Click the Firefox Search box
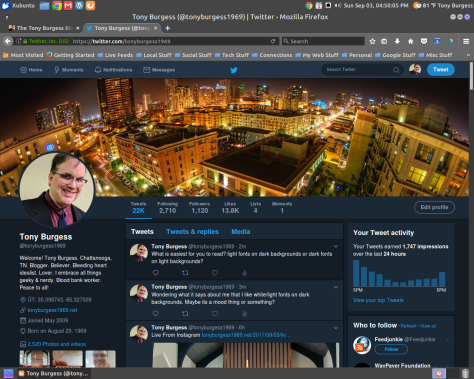474x379 pixels. click(x=323, y=41)
